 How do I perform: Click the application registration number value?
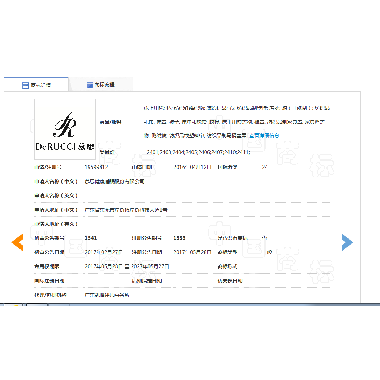(96, 167)
